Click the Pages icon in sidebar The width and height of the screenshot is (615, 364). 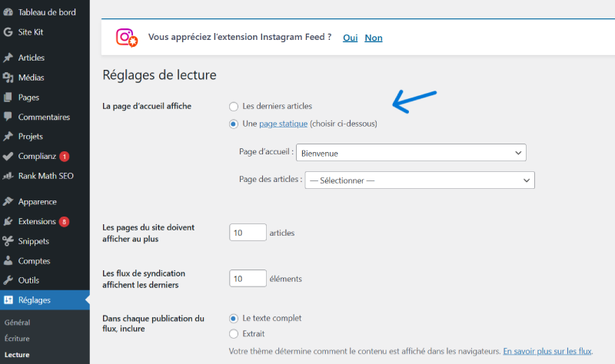(x=8, y=98)
